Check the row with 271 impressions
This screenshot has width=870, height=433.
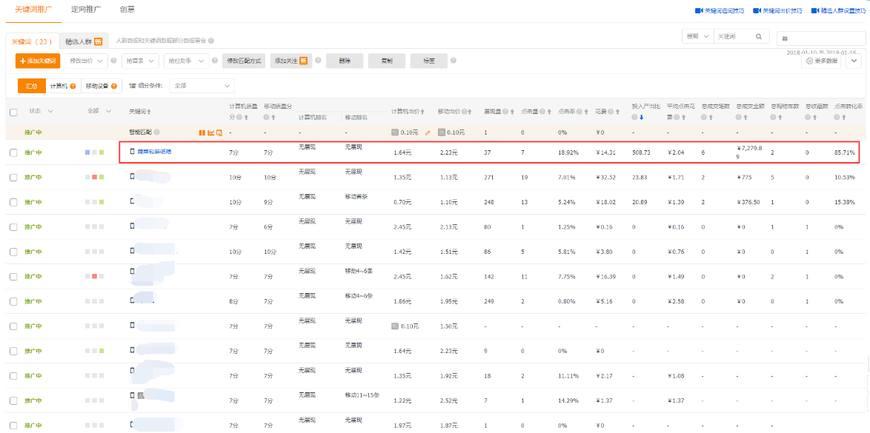pos(13,177)
